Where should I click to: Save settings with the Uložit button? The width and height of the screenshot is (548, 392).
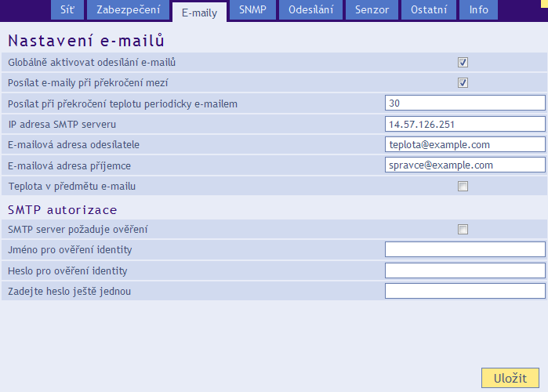click(x=510, y=378)
